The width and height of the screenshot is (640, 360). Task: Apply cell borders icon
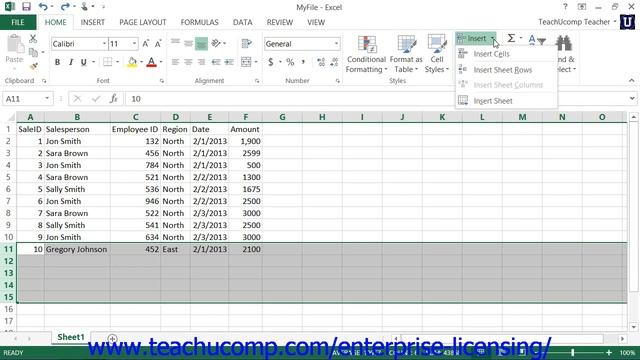(107, 62)
